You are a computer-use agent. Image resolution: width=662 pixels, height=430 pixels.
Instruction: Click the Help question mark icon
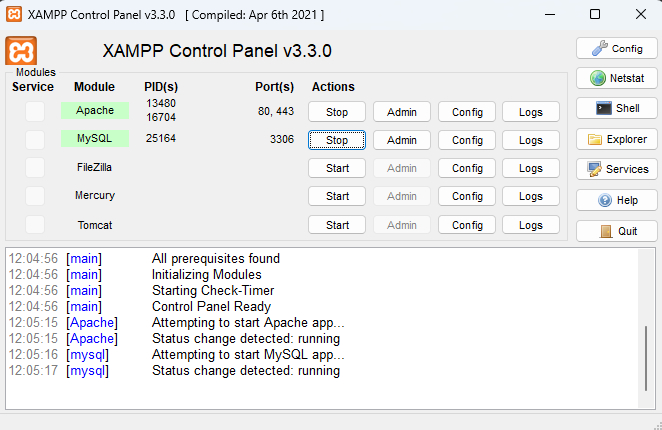click(x=606, y=200)
